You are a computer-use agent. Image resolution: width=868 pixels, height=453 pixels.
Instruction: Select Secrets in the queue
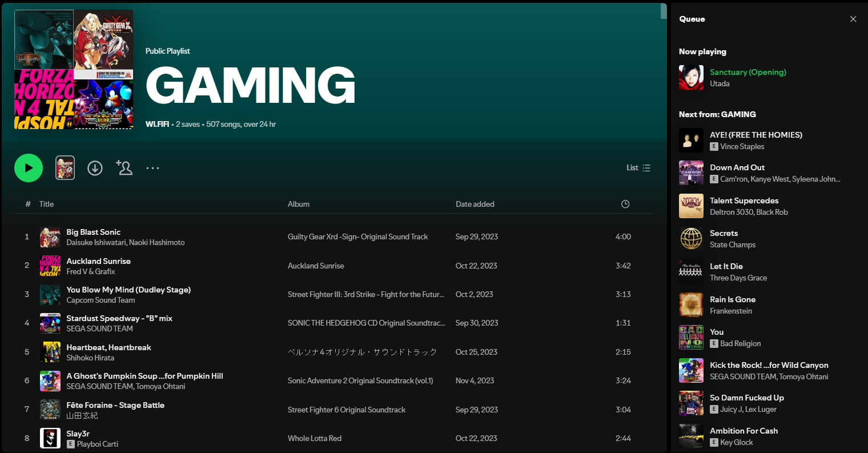(724, 233)
